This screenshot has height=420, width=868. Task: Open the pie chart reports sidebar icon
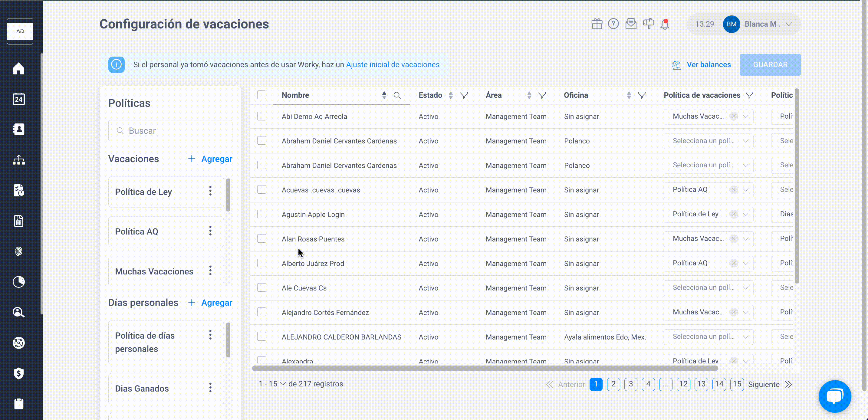(x=18, y=282)
